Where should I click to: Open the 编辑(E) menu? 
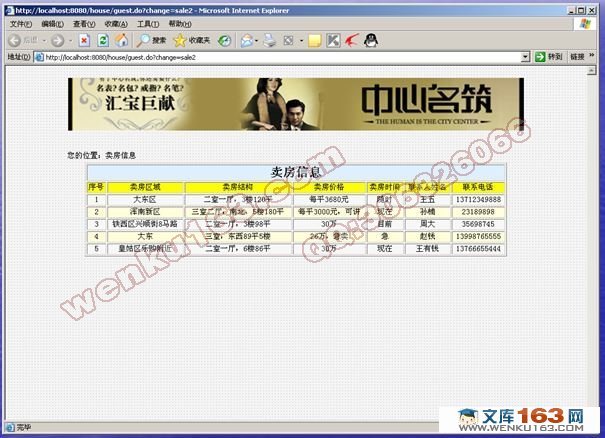click(x=52, y=24)
